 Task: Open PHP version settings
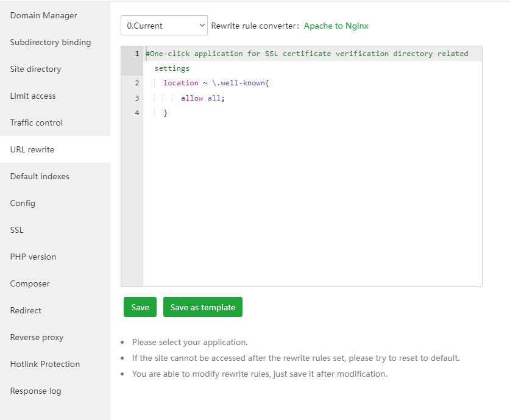[x=33, y=257]
